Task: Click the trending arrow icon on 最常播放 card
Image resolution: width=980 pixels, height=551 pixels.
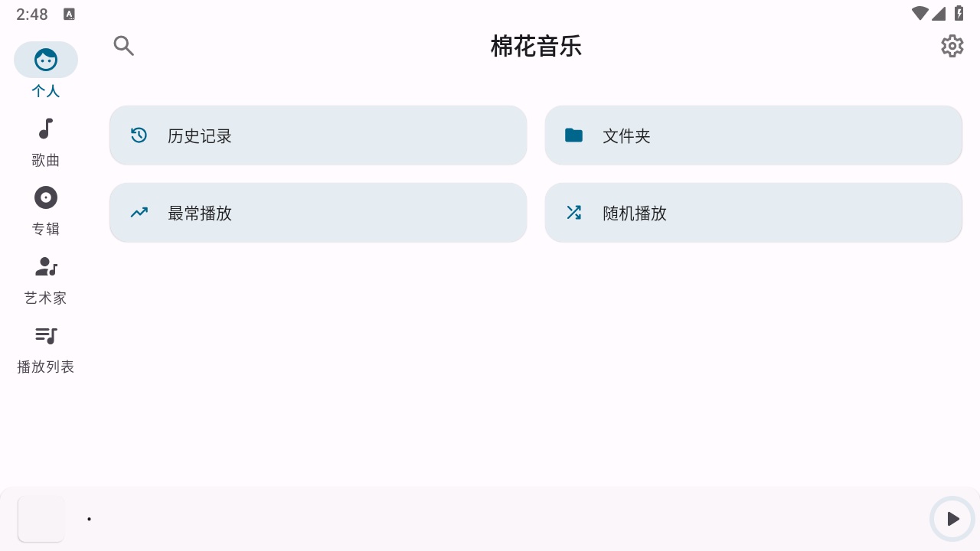Action: [139, 212]
